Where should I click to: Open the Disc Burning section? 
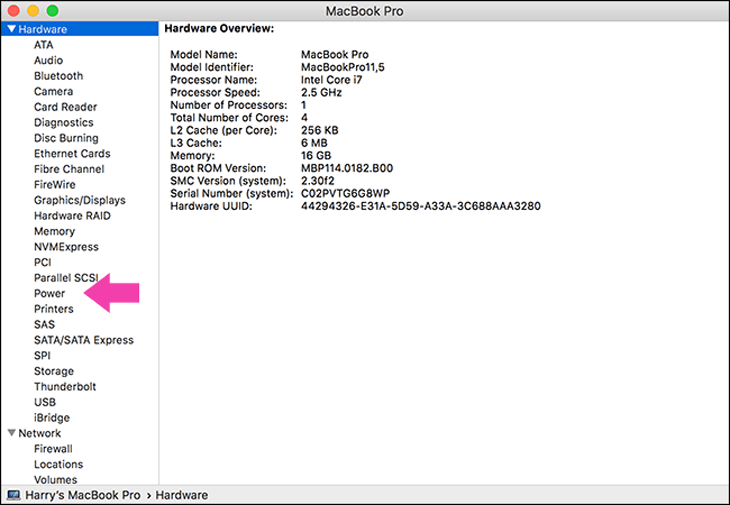tap(66, 138)
